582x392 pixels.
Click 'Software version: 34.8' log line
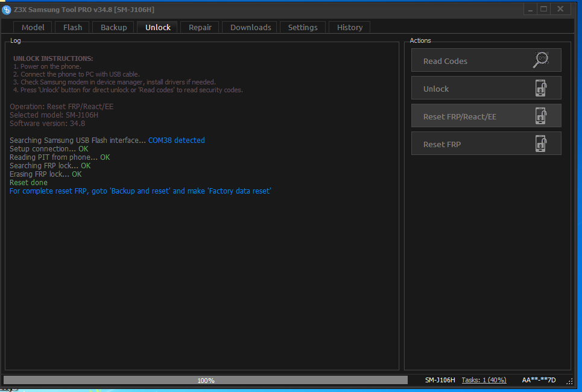(x=47, y=124)
